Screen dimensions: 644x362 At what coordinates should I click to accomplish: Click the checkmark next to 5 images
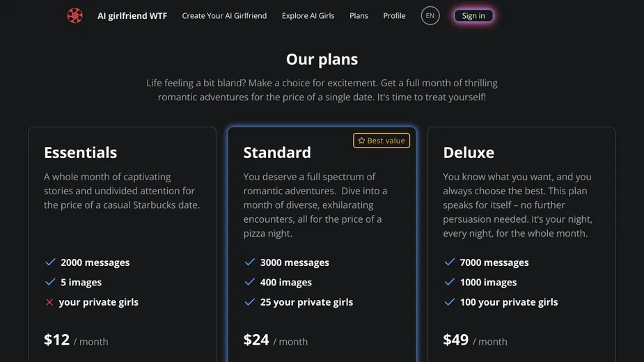tap(50, 282)
